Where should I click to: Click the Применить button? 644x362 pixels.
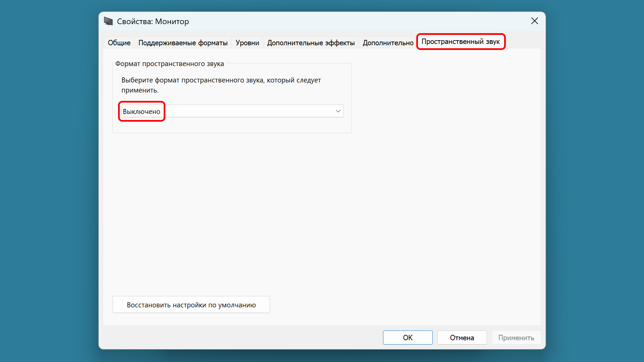click(516, 338)
